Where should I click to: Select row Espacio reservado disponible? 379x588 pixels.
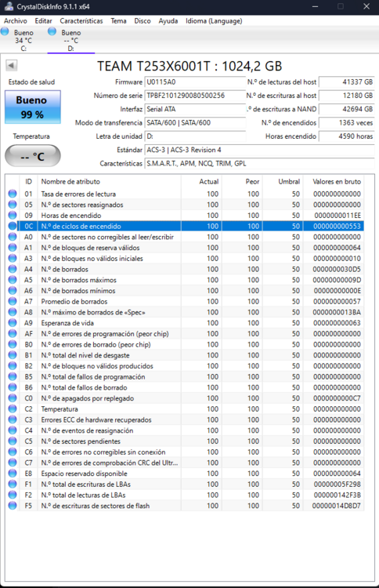[x=186, y=474]
